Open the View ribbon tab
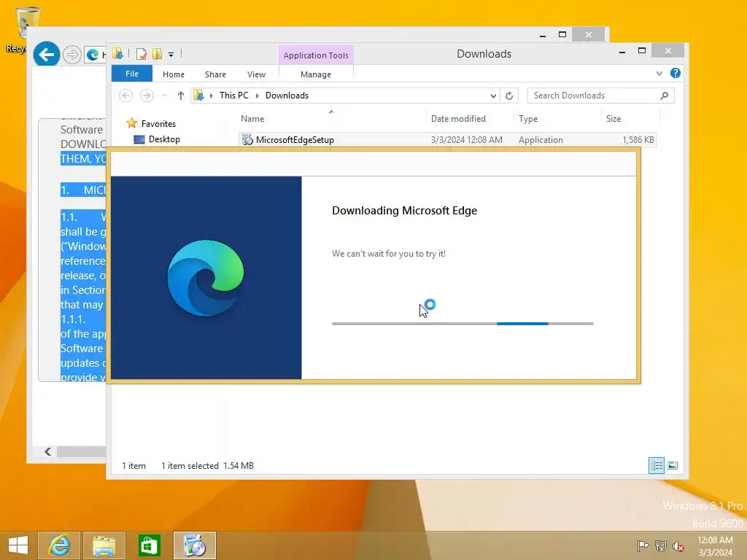Viewport: 747px width, 560px height. (x=256, y=74)
